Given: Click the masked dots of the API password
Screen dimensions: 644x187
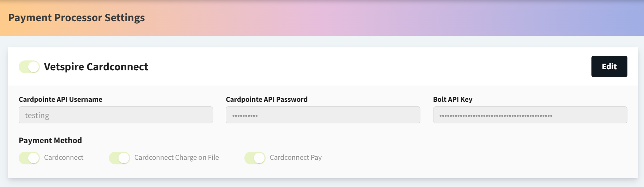Looking at the screenshot, I should [x=245, y=116].
